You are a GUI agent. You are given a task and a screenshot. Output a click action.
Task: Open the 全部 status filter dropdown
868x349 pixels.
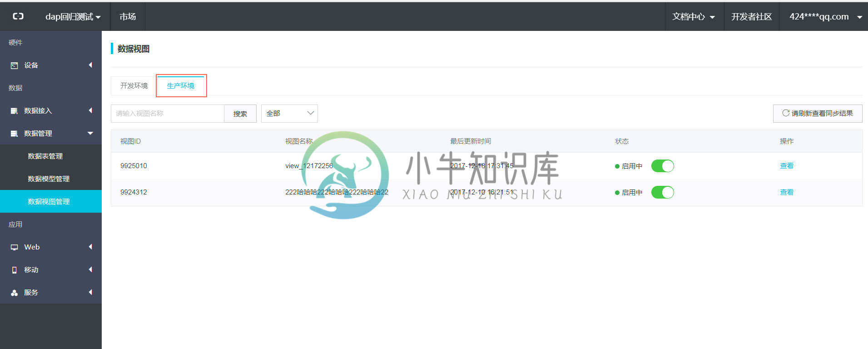[x=289, y=114]
